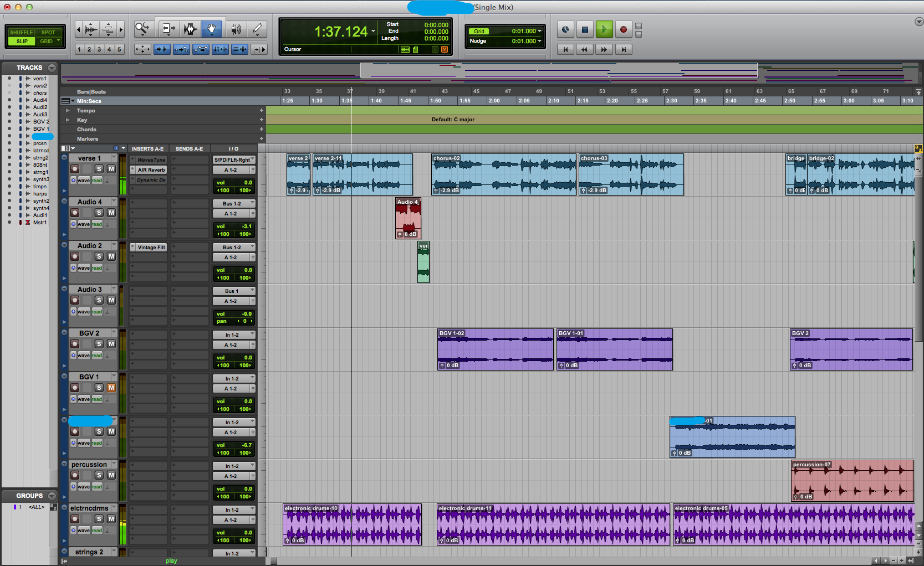Select the BGV 1-02 clip
This screenshot has width=924, height=566.
[496, 349]
